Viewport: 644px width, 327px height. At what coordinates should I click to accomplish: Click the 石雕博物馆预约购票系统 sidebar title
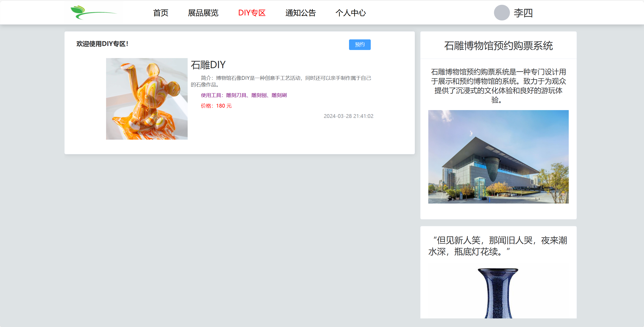498,46
